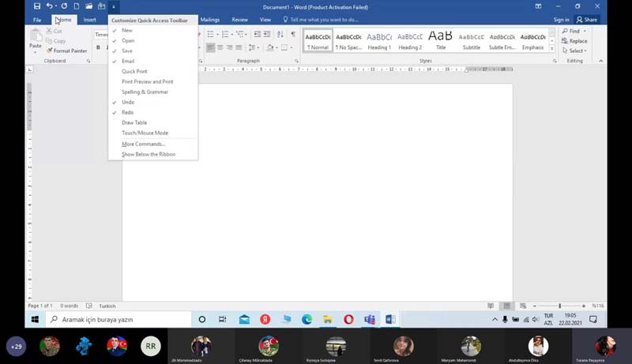Choose More Commands from the menu

pos(143,144)
